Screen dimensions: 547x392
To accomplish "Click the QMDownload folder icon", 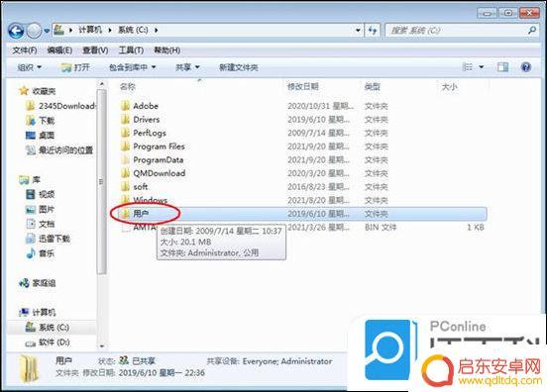I will tap(125, 173).
